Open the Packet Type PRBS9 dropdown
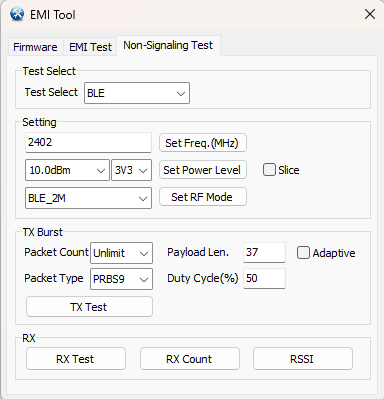 pos(121,279)
